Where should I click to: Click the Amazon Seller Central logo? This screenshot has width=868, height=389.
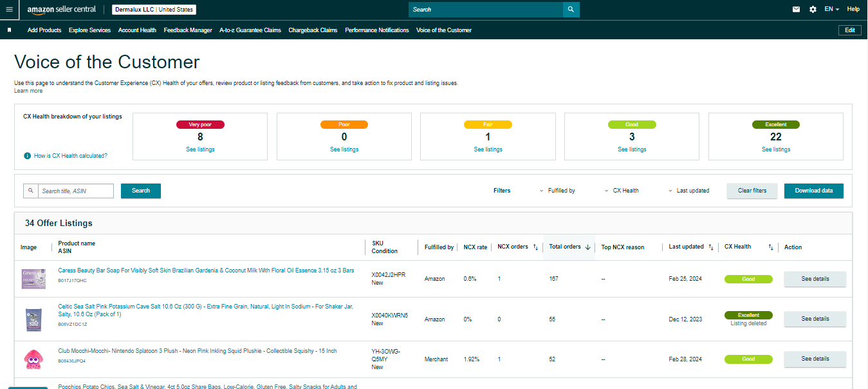click(x=61, y=10)
